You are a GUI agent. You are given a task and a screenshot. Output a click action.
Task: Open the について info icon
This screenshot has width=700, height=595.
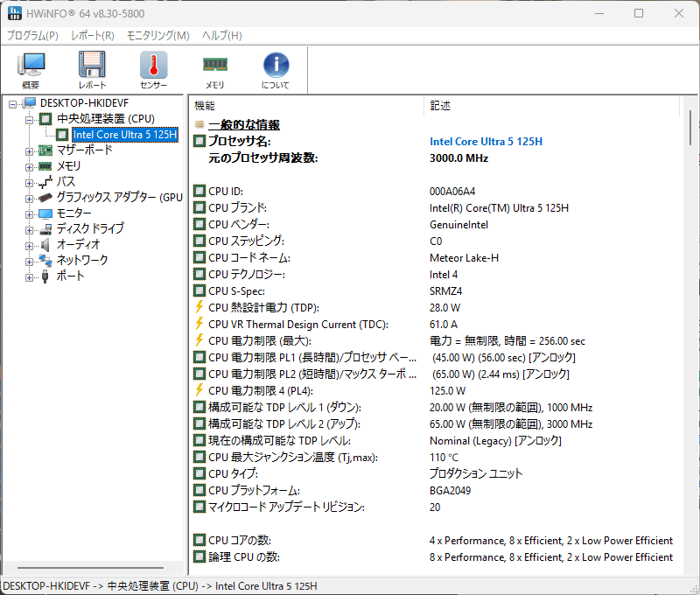tap(276, 70)
